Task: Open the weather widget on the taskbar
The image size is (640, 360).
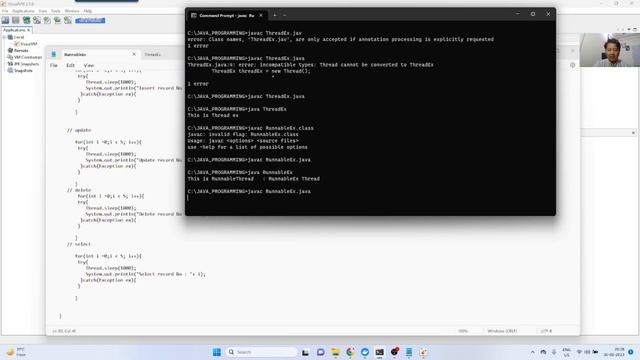Action: point(16,352)
